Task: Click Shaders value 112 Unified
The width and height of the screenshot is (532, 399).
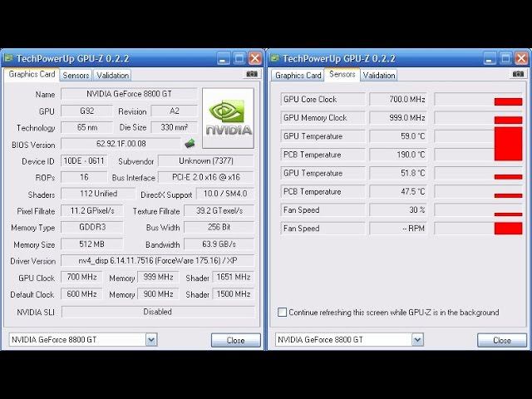Action: click(98, 194)
